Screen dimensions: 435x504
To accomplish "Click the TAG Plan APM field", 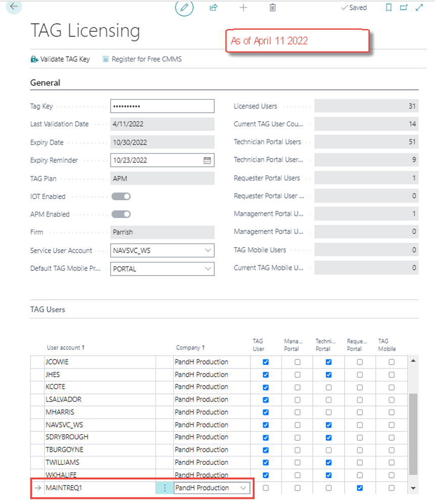I will 162,179.
